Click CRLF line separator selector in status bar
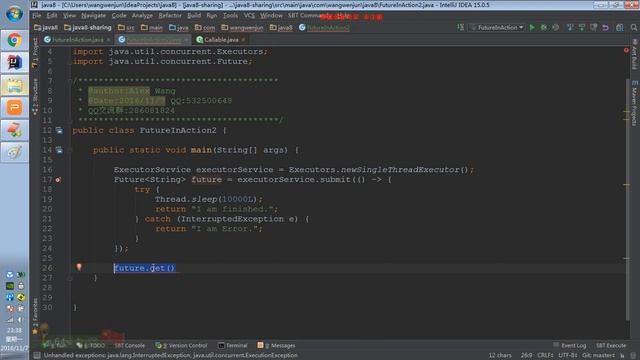Viewport: 640px width, 360px height. tap(545, 355)
